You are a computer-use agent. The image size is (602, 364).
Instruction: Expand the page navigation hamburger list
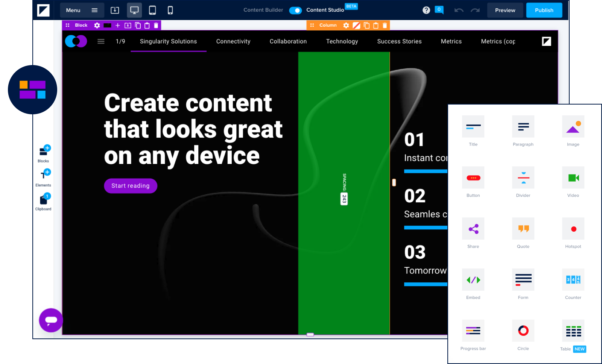(x=101, y=41)
